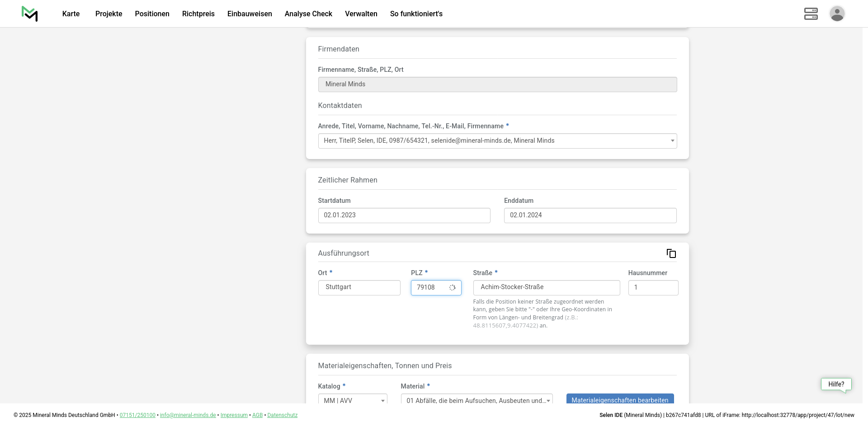Image resolution: width=868 pixels, height=426 pixels.
Task: Follow the Impressum footer link
Action: 234,415
